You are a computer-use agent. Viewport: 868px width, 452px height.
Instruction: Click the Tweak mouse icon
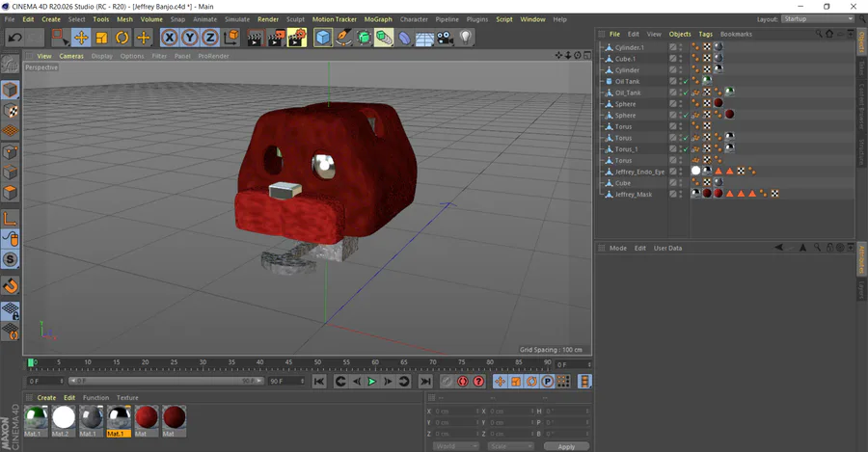pos(11,239)
